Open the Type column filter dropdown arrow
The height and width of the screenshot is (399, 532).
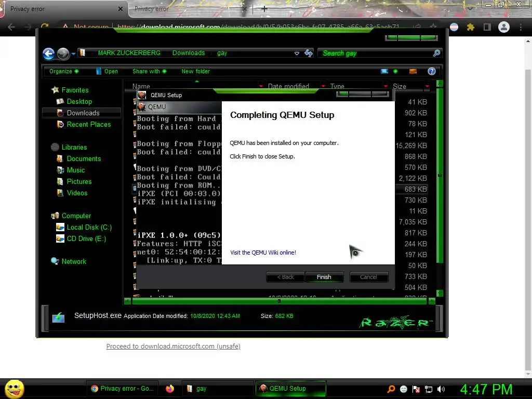coord(386,86)
